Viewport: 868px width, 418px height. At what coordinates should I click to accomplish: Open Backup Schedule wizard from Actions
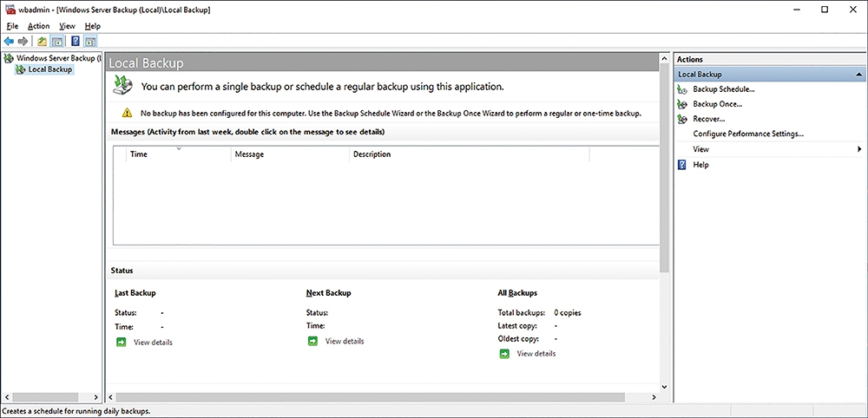point(724,89)
